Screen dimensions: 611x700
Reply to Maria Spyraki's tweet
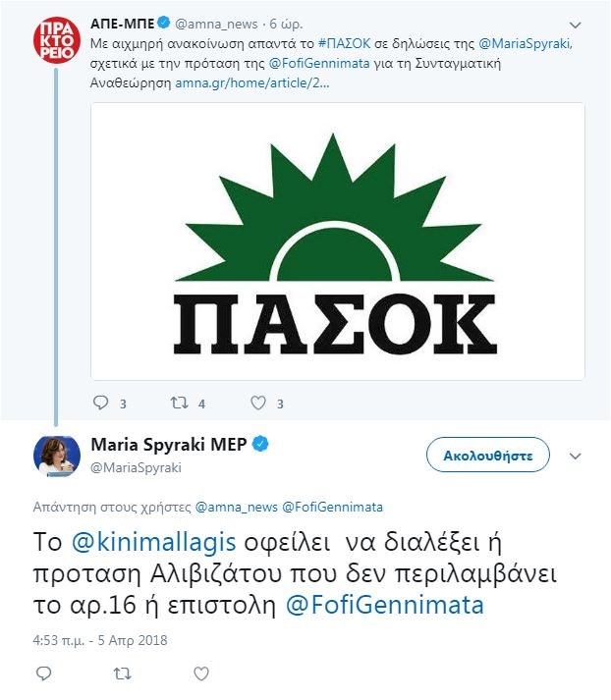tap(43, 673)
